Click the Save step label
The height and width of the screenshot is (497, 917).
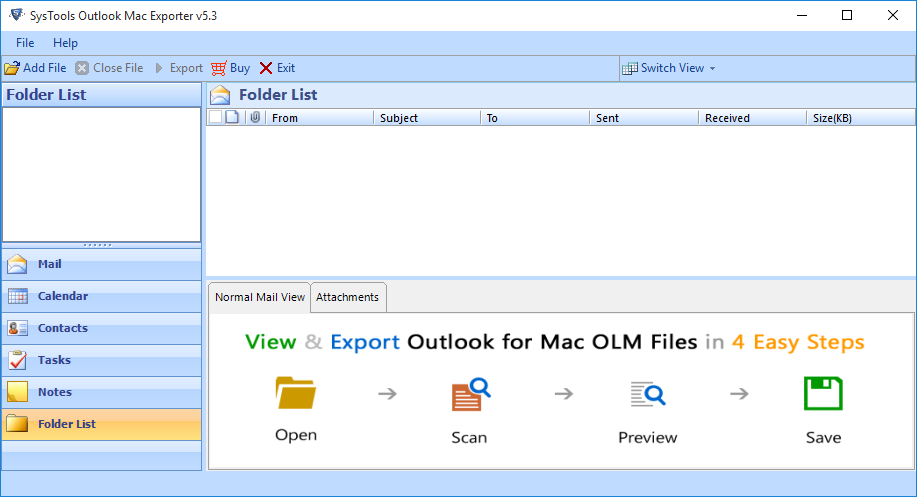(823, 437)
